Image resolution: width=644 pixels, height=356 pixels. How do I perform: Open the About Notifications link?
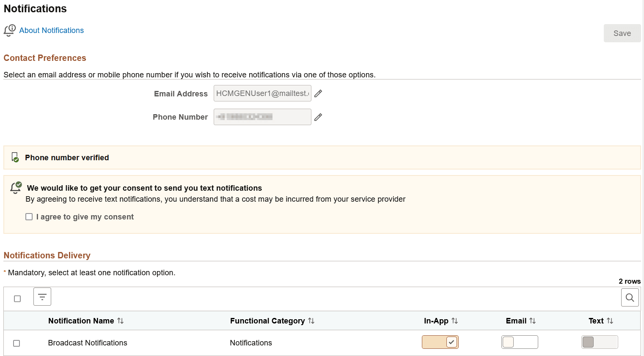point(51,30)
